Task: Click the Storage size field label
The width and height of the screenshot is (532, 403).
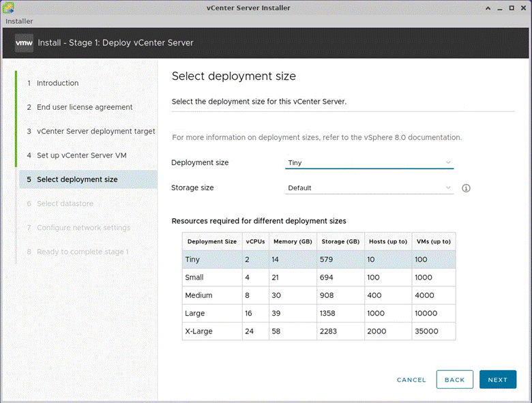Action: click(x=192, y=188)
